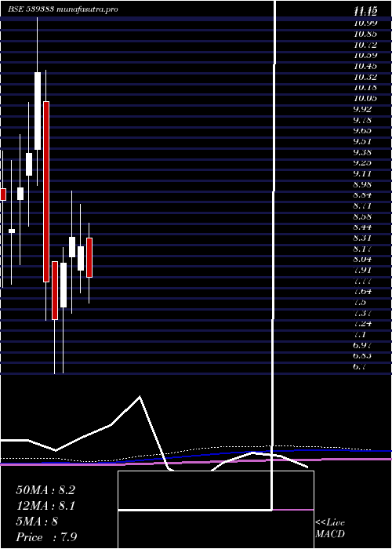
Task: Click the 8.04 price axis label
Action: (362, 260)
